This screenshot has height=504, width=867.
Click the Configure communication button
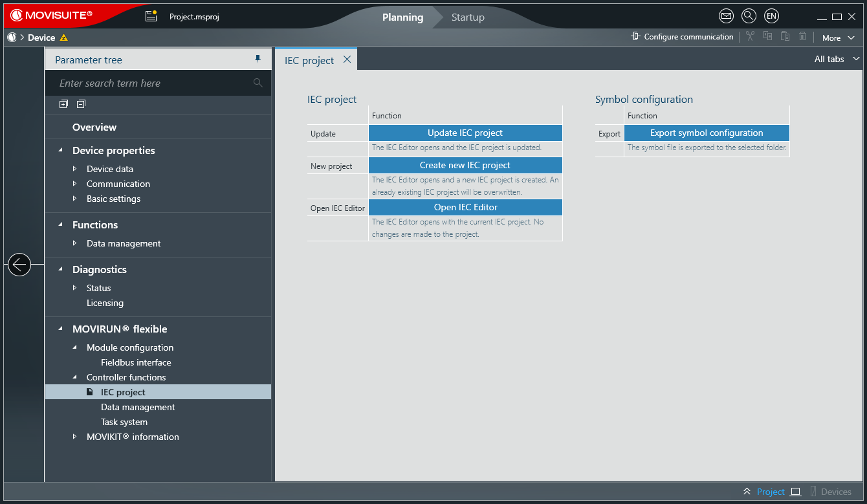click(683, 37)
